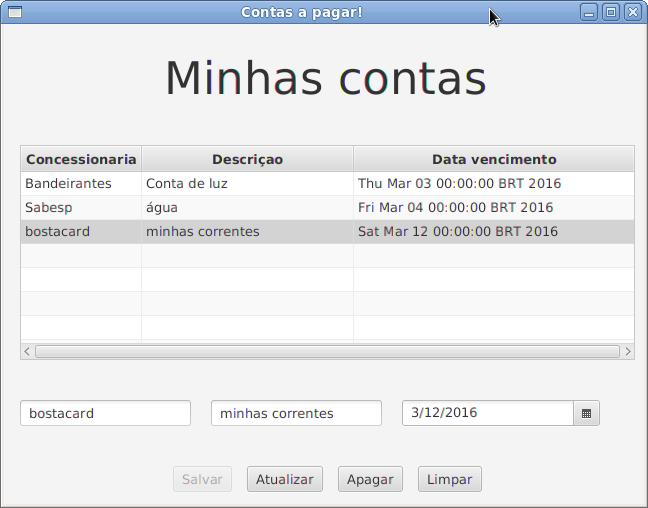Open the calendar date picker icon
Image resolution: width=648 pixels, height=508 pixels.
(586, 413)
